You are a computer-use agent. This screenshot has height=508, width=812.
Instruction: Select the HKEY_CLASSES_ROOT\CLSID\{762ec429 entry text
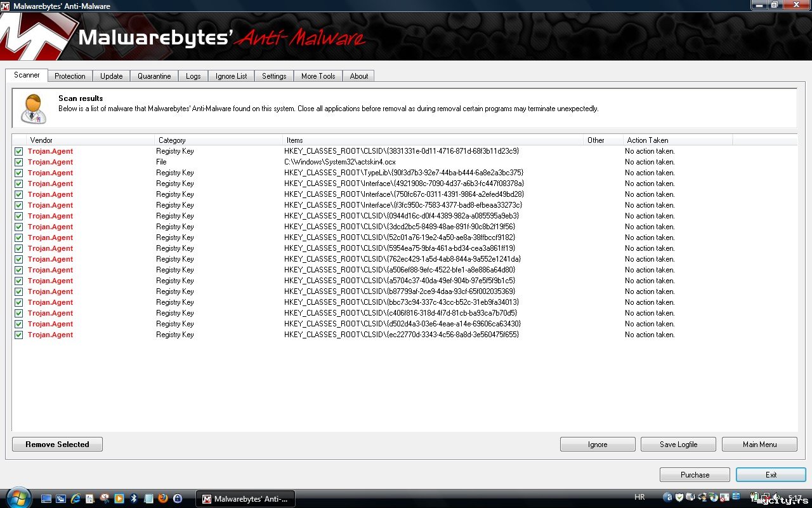pyautogui.click(x=402, y=259)
